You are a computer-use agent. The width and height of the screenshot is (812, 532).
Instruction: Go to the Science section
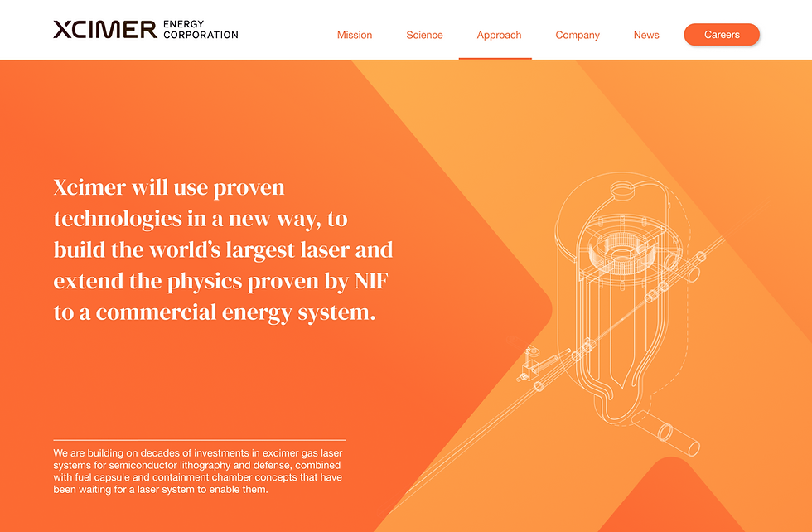424,35
